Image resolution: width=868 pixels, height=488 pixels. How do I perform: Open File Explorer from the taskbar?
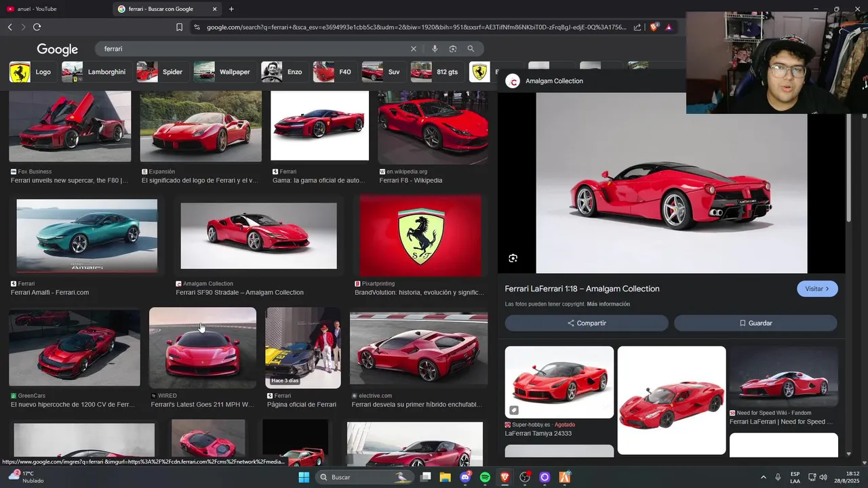point(446,477)
